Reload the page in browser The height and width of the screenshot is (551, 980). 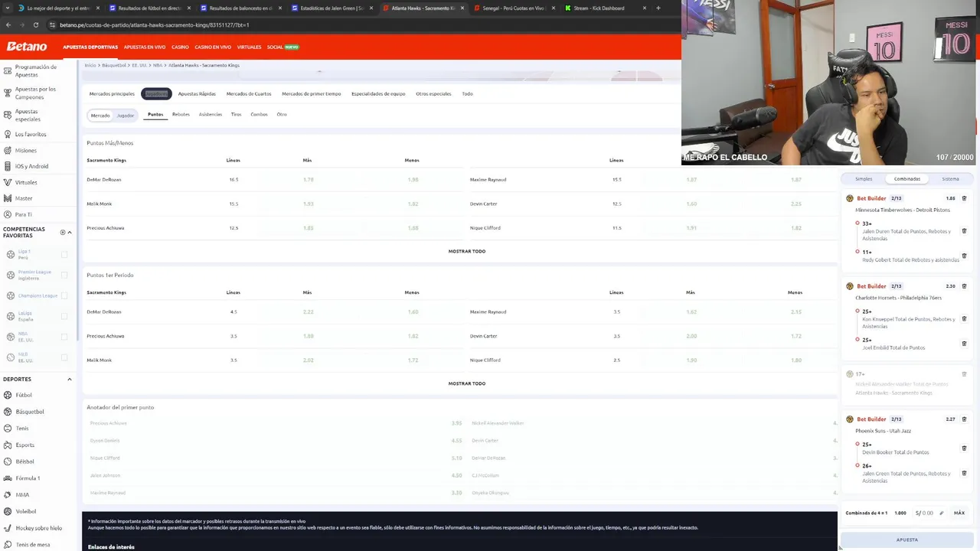(x=35, y=24)
